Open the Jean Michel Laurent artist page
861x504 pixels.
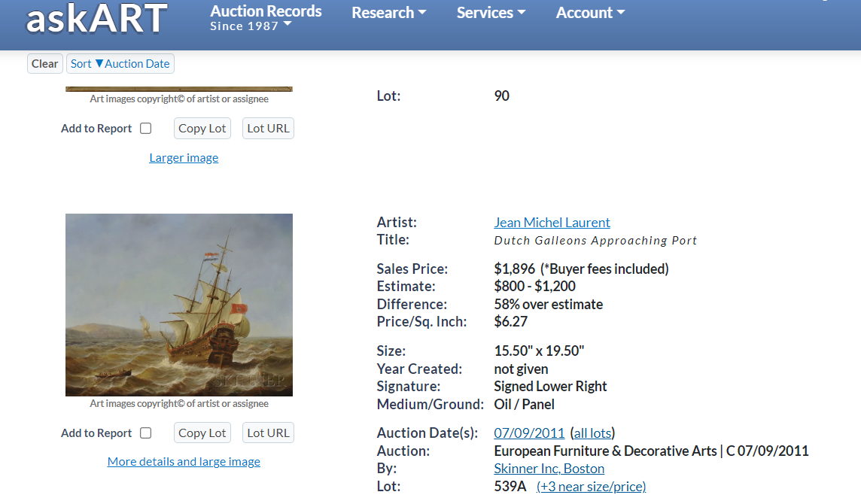click(552, 222)
